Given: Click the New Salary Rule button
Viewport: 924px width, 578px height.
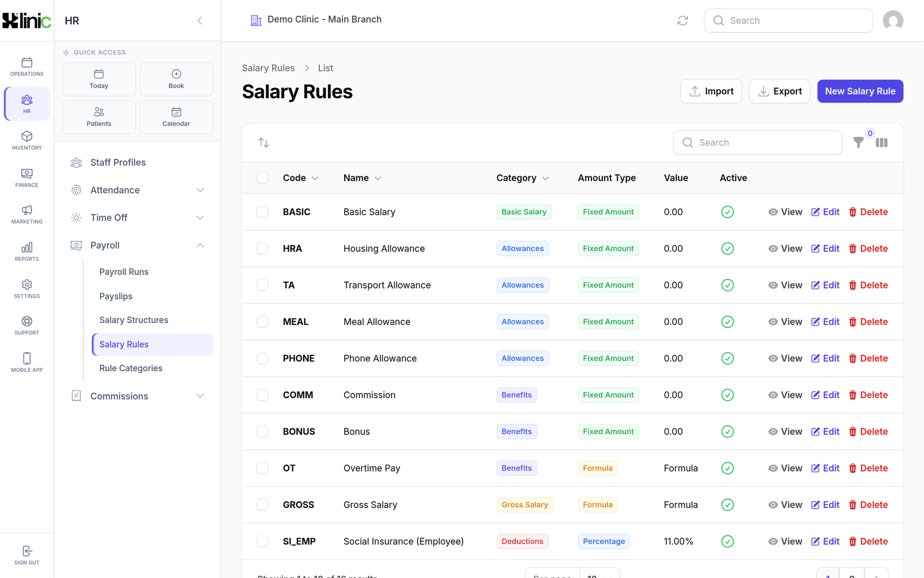Looking at the screenshot, I should [x=860, y=91].
